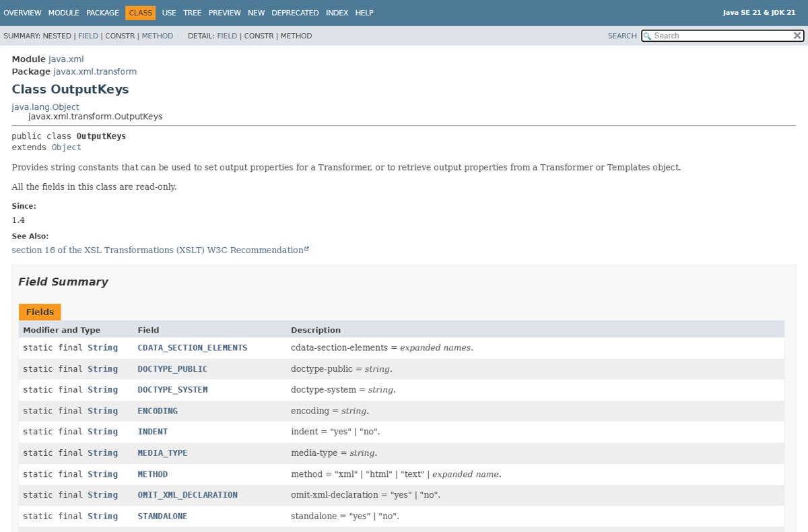Open the java.xml module link
The image size is (808, 532).
(x=66, y=59)
